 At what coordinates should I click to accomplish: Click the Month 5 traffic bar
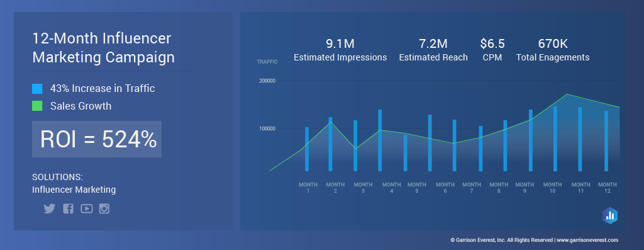(x=406, y=153)
